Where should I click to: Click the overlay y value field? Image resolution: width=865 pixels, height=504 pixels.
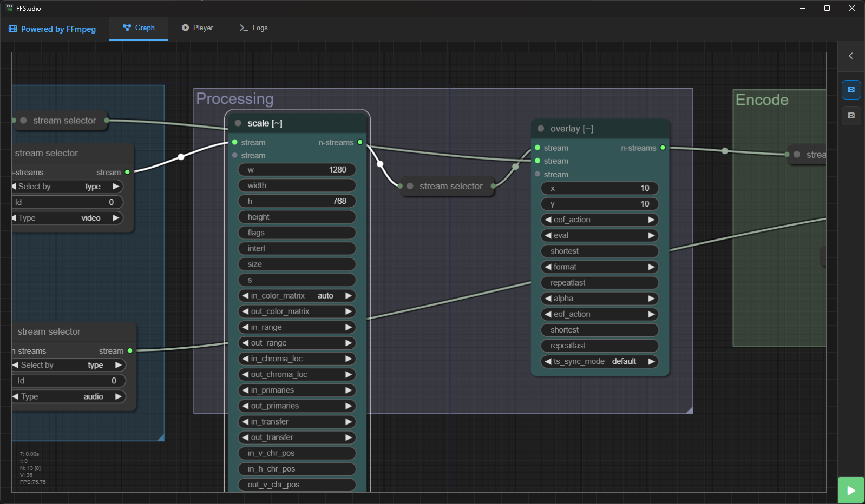[x=600, y=204]
